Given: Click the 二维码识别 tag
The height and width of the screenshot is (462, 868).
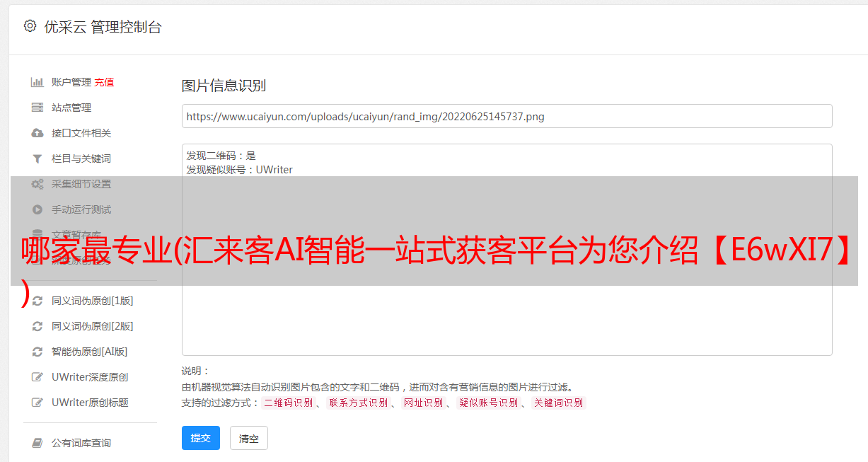Looking at the screenshot, I should pyautogui.click(x=288, y=403).
